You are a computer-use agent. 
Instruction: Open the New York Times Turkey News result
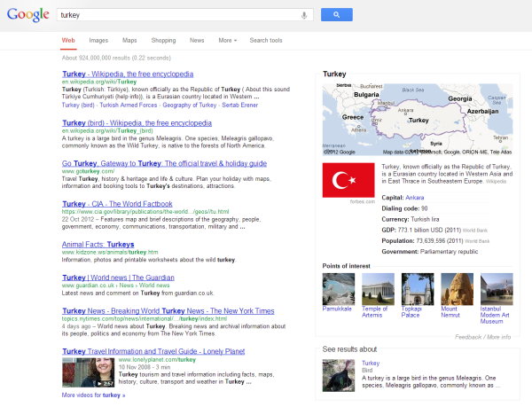tap(168, 311)
